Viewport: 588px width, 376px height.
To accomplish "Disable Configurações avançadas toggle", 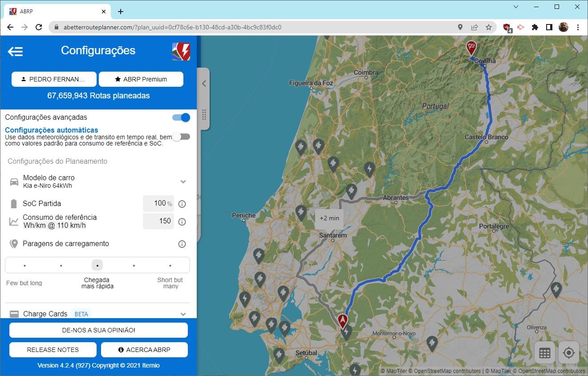I will (x=181, y=117).
